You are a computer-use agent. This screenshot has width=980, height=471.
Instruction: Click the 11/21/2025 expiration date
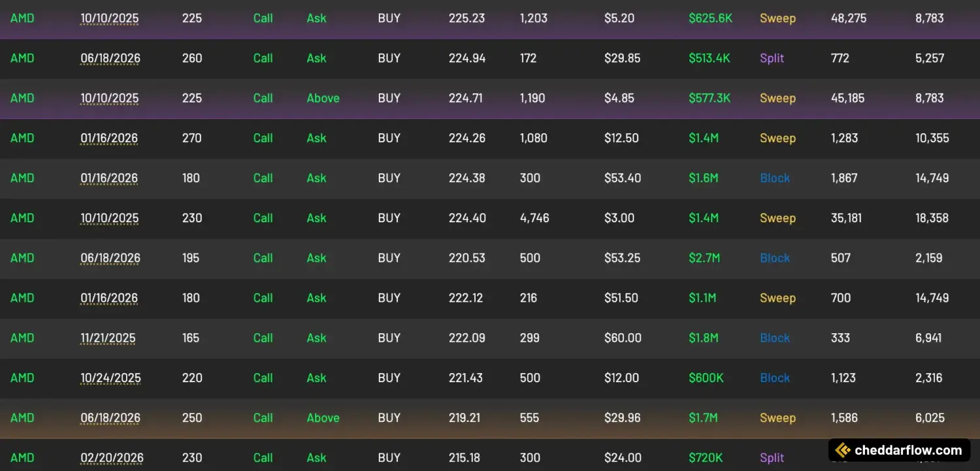click(x=108, y=338)
